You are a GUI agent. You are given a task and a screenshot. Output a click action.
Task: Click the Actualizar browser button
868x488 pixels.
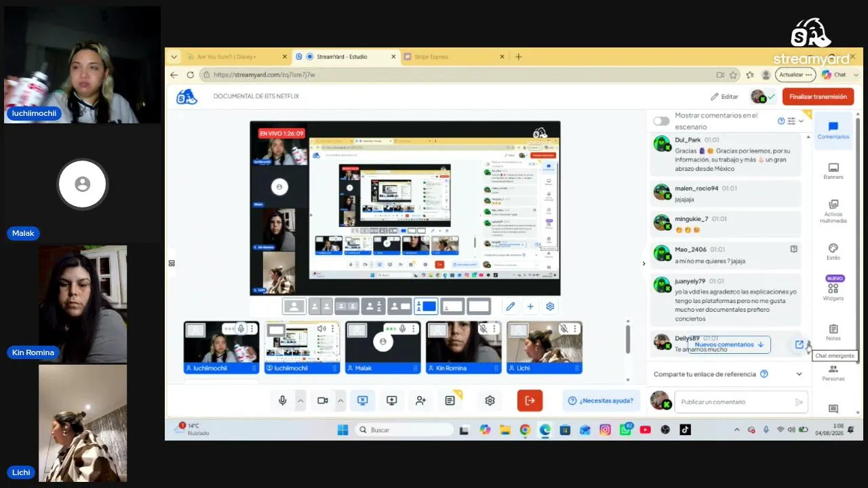pyautogui.click(x=795, y=75)
